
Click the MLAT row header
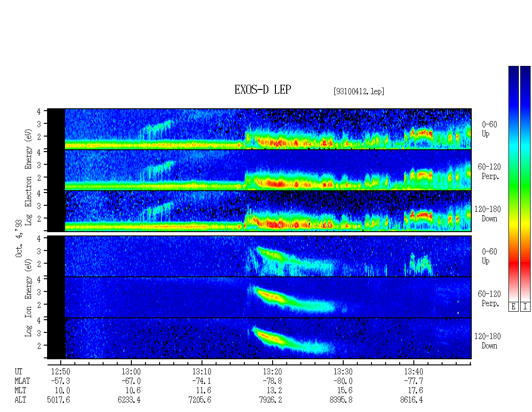[23, 381]
